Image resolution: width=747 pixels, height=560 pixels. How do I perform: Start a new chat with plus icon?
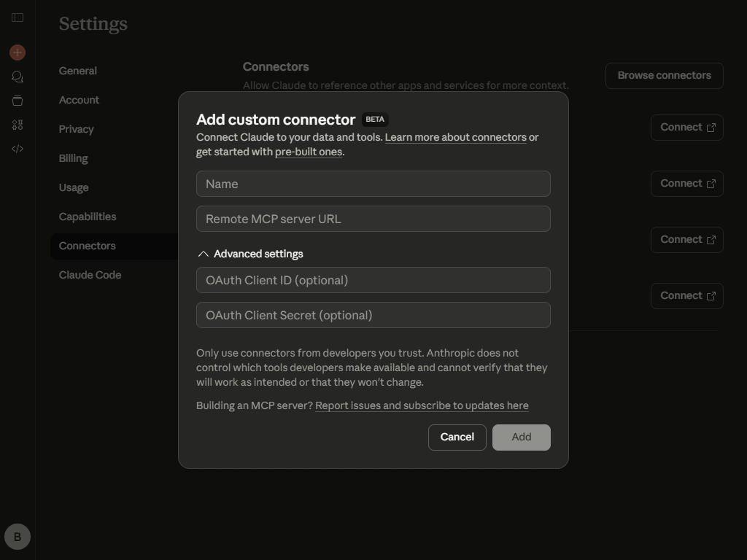(x=18, y=52)
